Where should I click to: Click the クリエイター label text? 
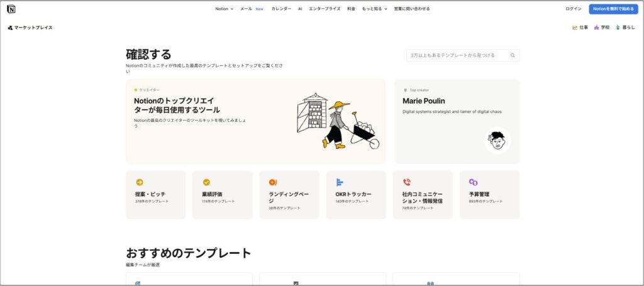tap(150, 90)
